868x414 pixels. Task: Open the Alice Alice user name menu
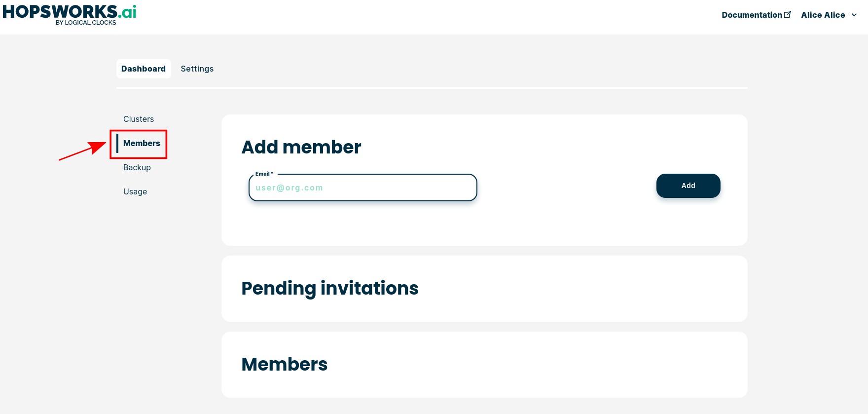click(x=823, y=15)
